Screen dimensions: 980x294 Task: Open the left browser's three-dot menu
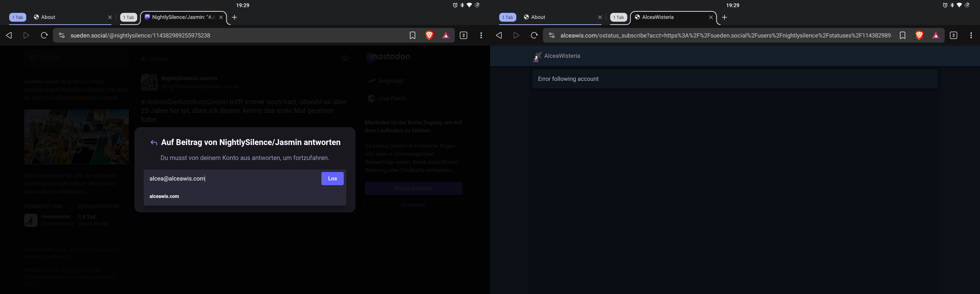tap(481, 35)
